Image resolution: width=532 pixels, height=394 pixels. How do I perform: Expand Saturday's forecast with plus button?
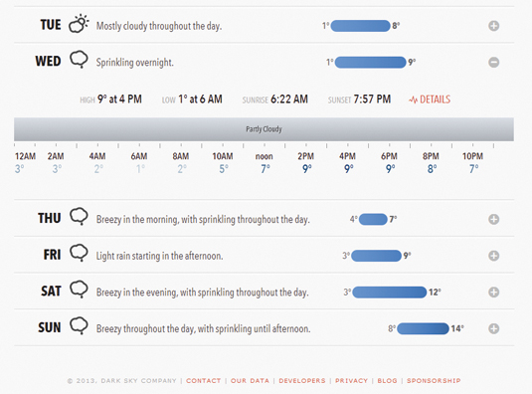tap(493, 292)
